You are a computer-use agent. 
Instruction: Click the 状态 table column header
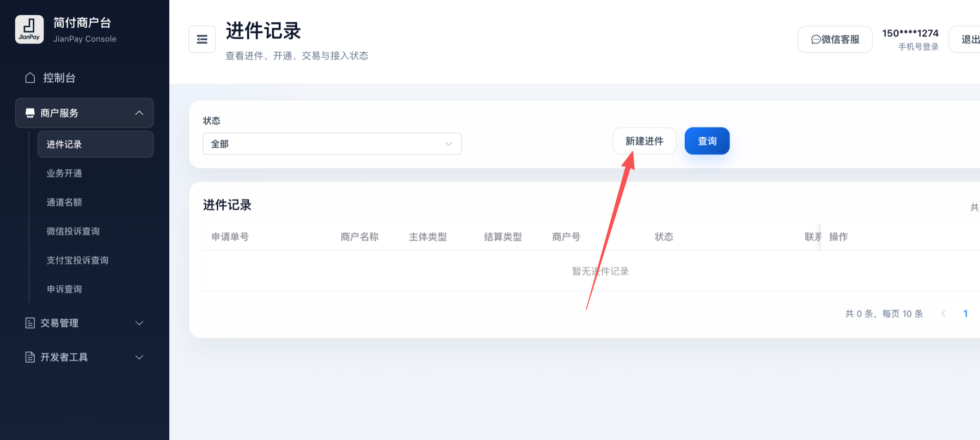click(x=664, y=237)
